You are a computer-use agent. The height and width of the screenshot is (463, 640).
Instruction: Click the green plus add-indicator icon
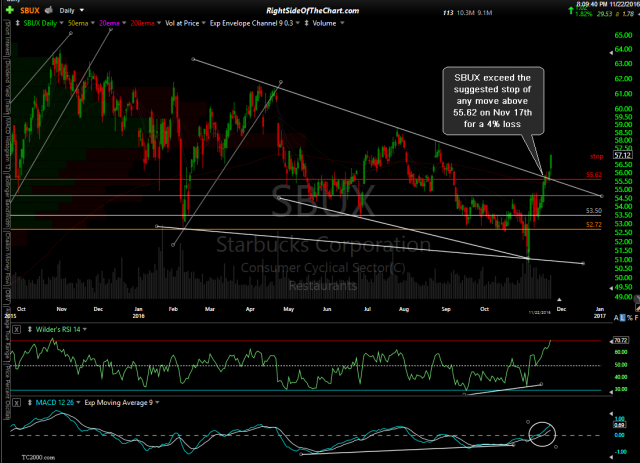10,10
